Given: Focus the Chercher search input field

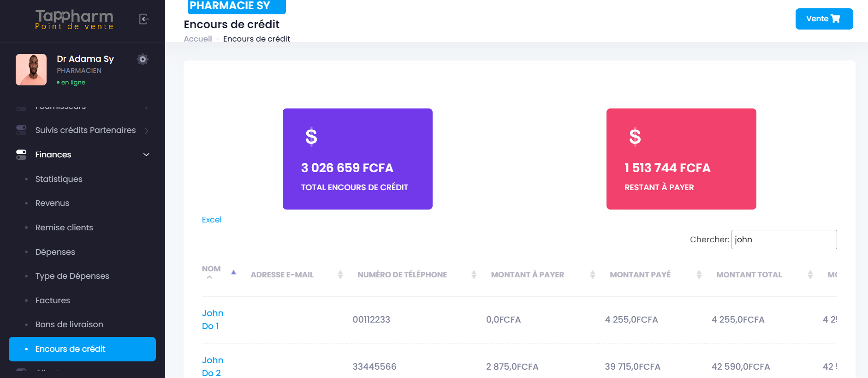Looking at the screenshot, I should pyautogui.click(x=784, y=240).
